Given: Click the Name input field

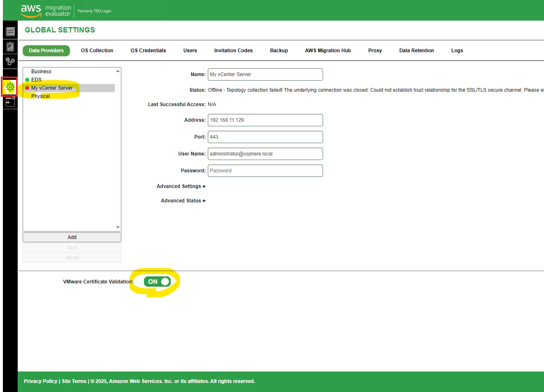Looking at the screenshot, I should (x=265, y=74).
